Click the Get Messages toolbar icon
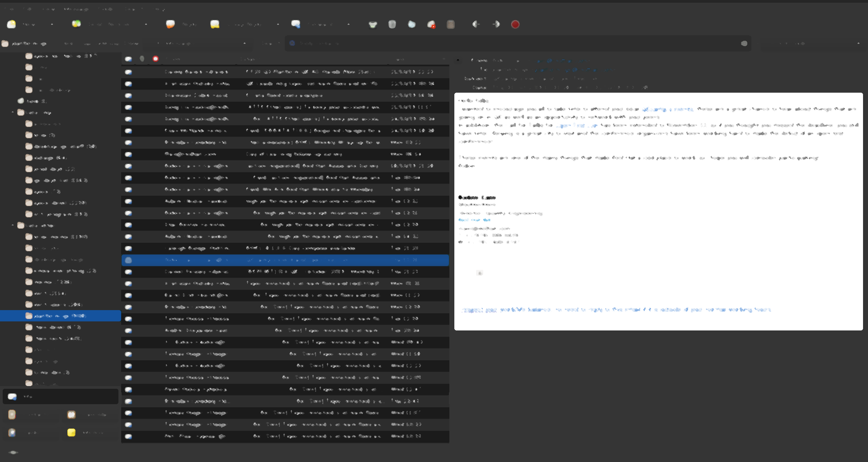Viewport: 868px width, 462px height. 11,24
